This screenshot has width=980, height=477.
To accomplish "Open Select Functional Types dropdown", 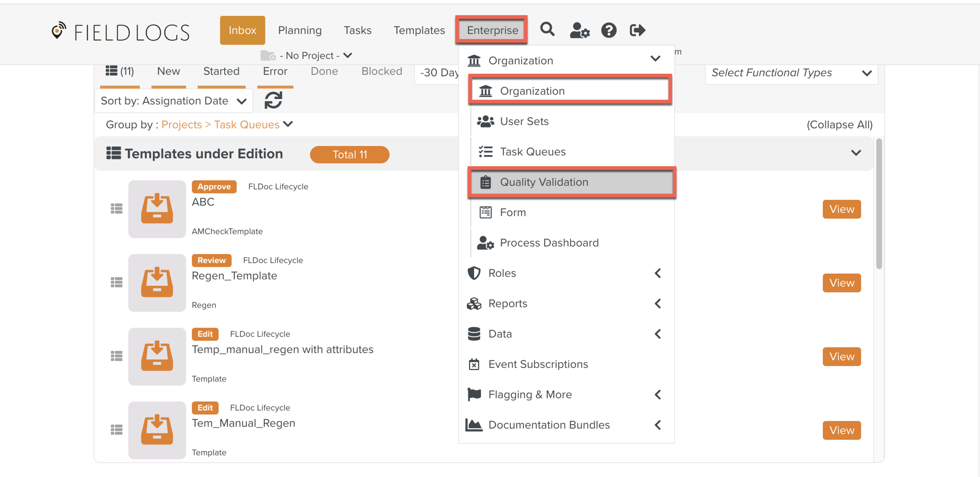I will 791,73.
